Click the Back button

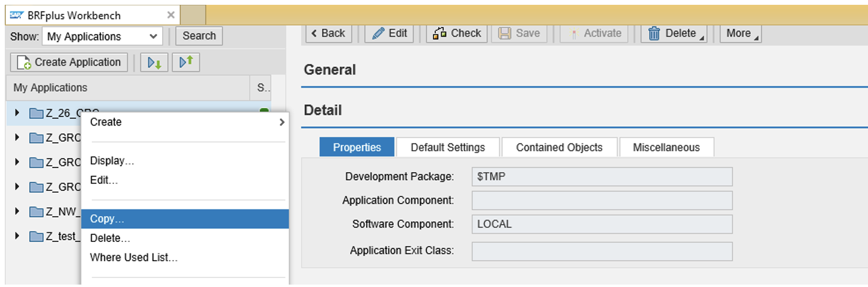(328, 34)
